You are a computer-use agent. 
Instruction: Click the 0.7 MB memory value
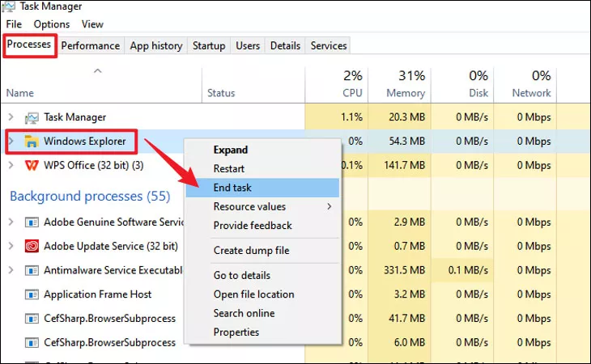(410, 246)
